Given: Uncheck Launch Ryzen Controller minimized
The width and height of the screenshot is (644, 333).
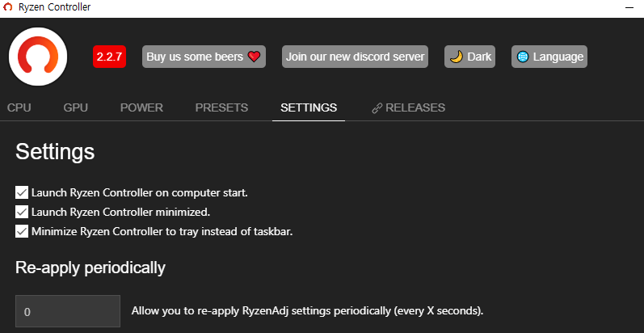Looking at the screenshot, I should tap(22, 212).
